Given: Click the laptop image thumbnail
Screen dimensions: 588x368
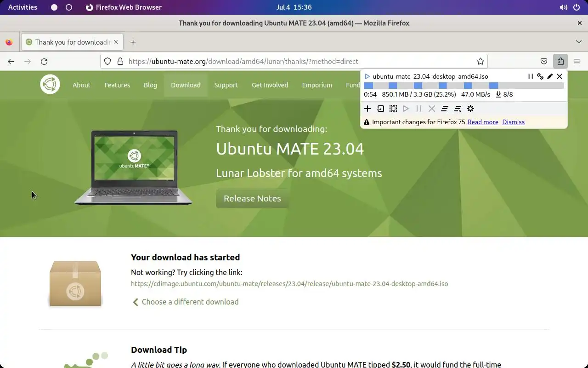Looking at the screenshot, I should 133,167.
